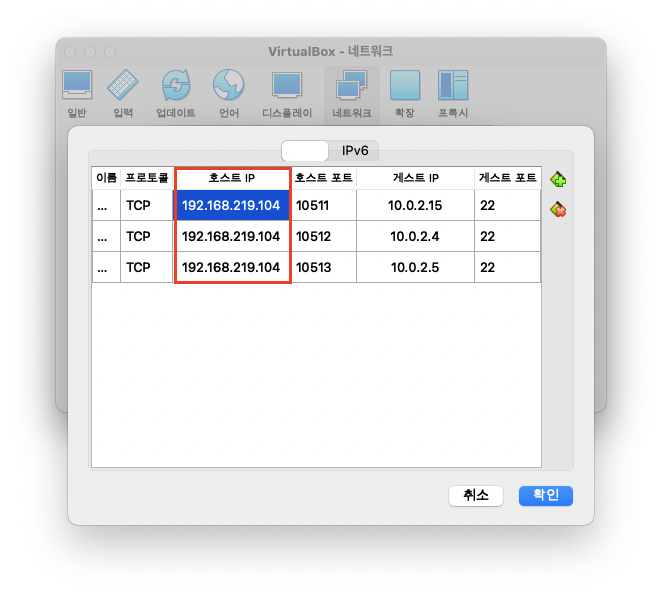The width and height of the screenshot is (662, 599).
Task: Select guest IP cell 10.0.2.5
Action: [x=415, y=267]
